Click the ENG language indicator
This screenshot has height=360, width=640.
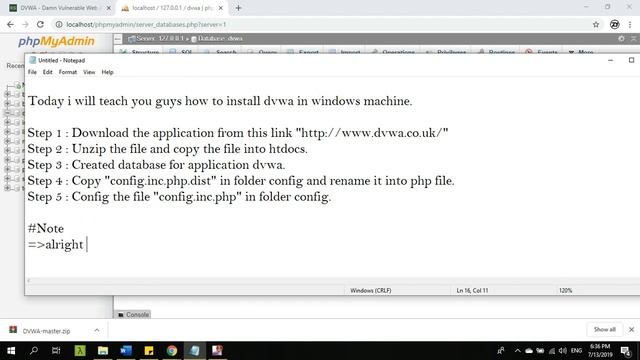(576, 351)
